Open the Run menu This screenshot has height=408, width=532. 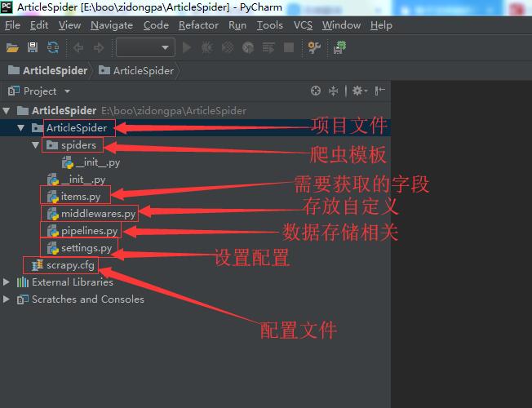(x=237, y=25)
